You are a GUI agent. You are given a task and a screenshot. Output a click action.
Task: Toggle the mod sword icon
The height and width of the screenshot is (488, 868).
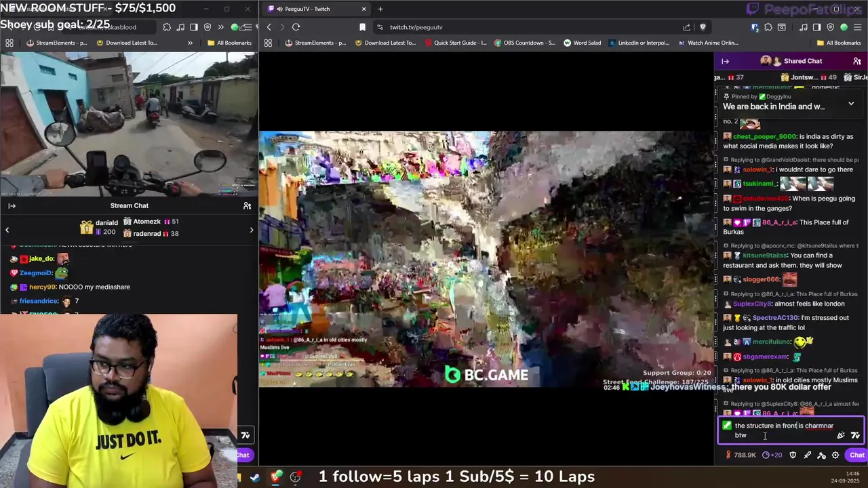(807, 455)
